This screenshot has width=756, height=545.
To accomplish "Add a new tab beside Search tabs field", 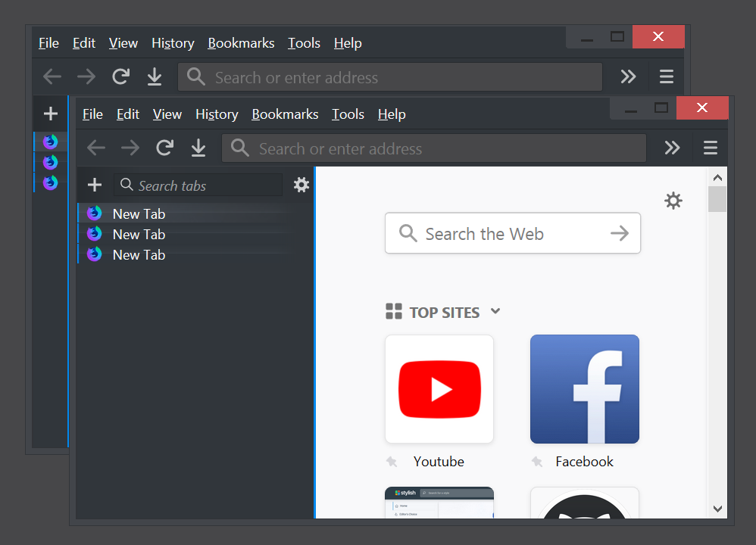I will [x=95, y=185].
